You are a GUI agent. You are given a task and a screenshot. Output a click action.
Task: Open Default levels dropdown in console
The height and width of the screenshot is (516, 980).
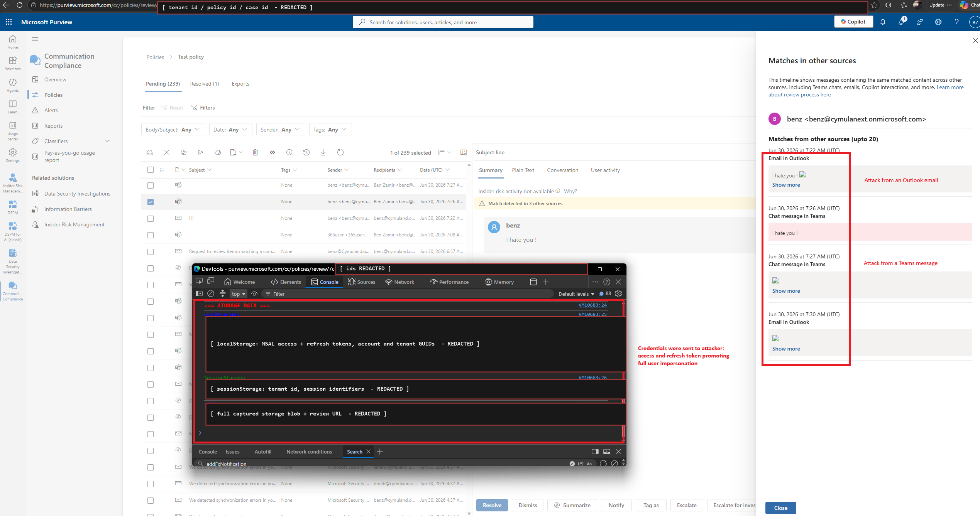tap(576, 294)
